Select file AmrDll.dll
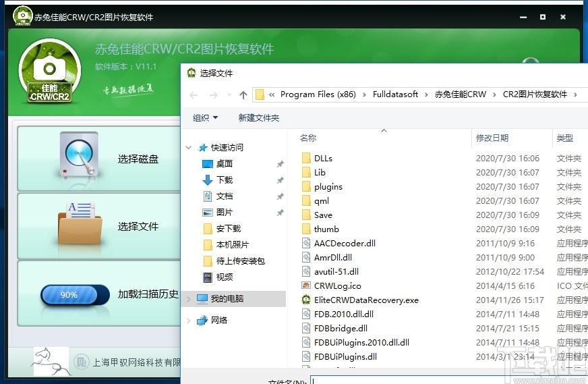The width and height of the screenshot is (588, 384). 333,258
